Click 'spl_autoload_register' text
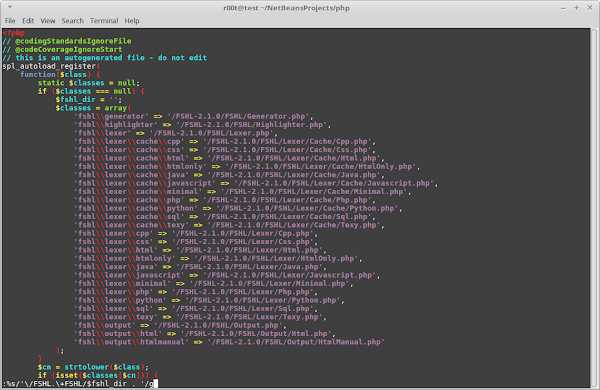The height and width of the screenshot is (390, 600). click(x=49, y=66)
